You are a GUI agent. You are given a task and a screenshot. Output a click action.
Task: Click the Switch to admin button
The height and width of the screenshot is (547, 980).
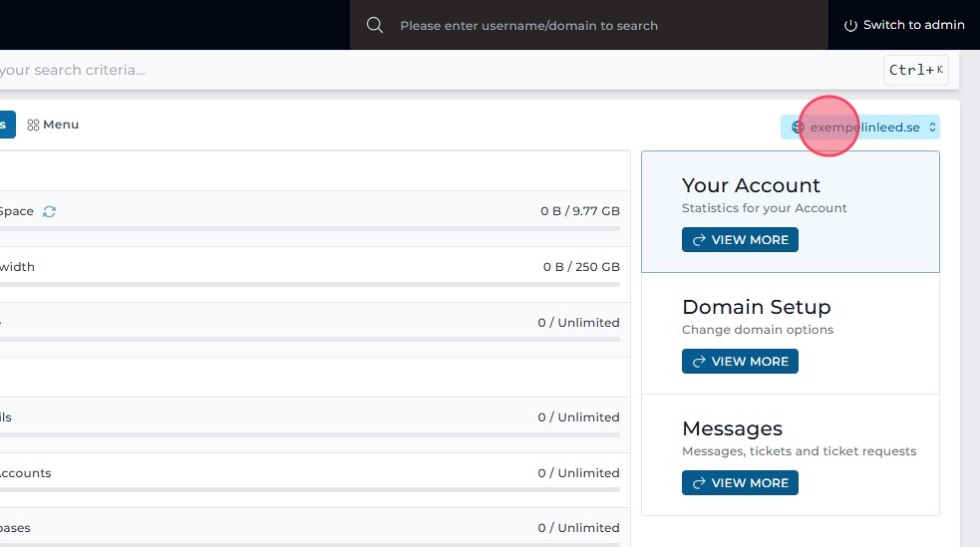(x=904, y=25)
